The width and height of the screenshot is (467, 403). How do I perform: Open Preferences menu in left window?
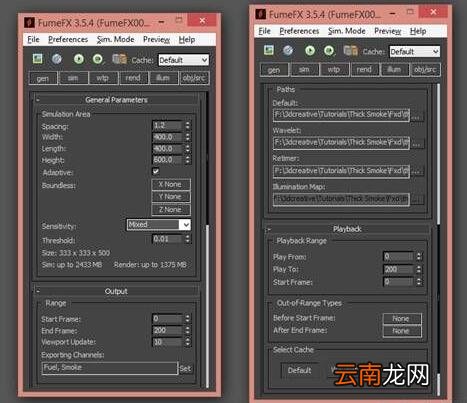(x=68, y=40)
